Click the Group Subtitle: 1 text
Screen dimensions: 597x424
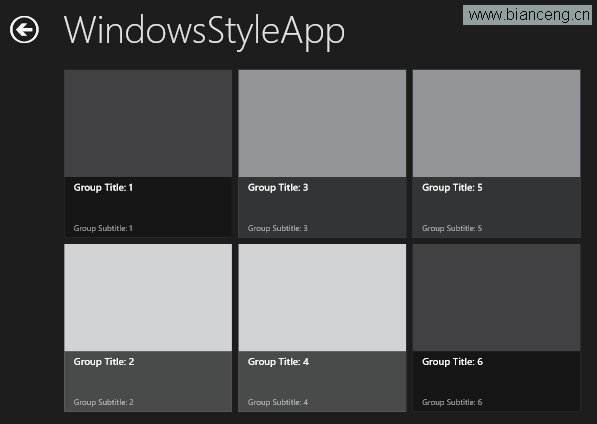tap(103, 228)
